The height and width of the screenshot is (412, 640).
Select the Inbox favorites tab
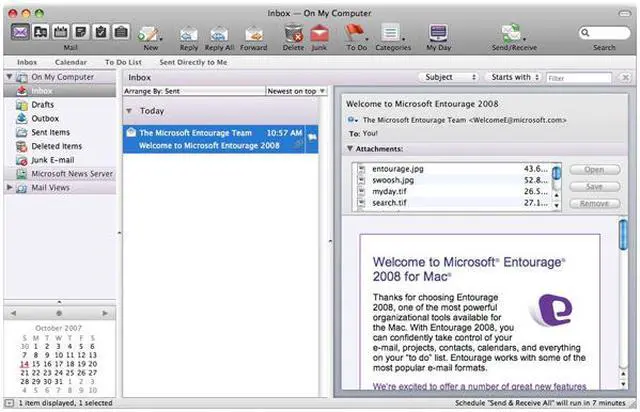[x=27, y=62]
